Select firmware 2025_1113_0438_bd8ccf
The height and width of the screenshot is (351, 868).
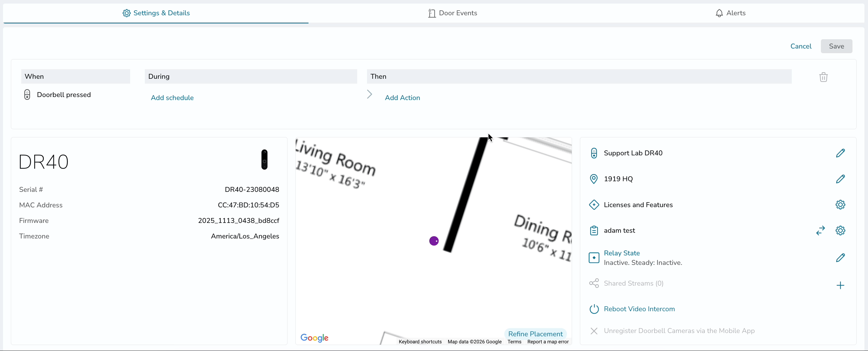(239, 220)
